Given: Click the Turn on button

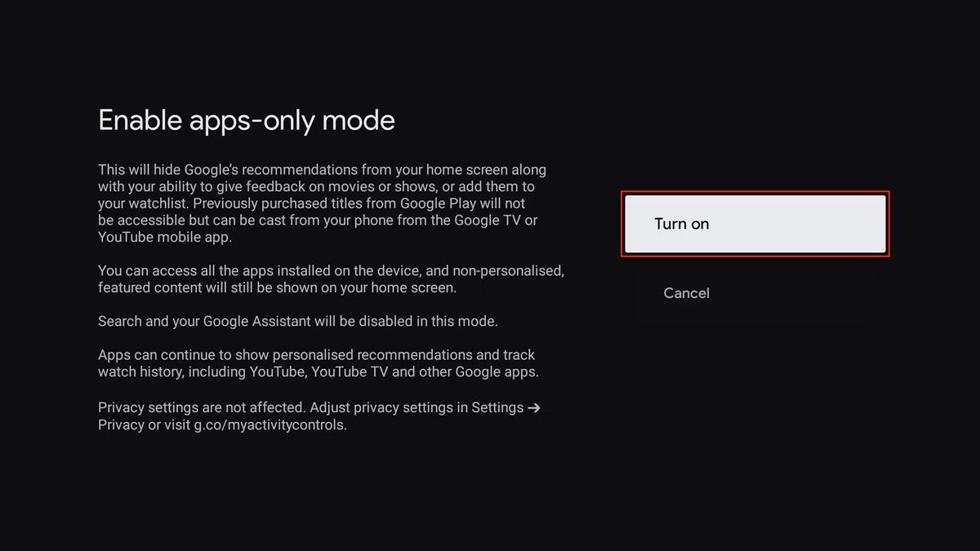Looking at the screenshot, I should 755,224.
